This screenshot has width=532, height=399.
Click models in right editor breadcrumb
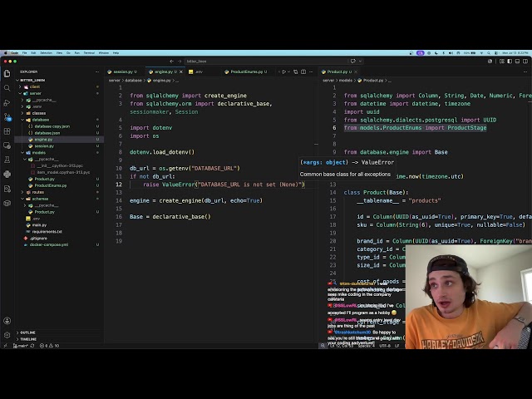pos(346,81)
